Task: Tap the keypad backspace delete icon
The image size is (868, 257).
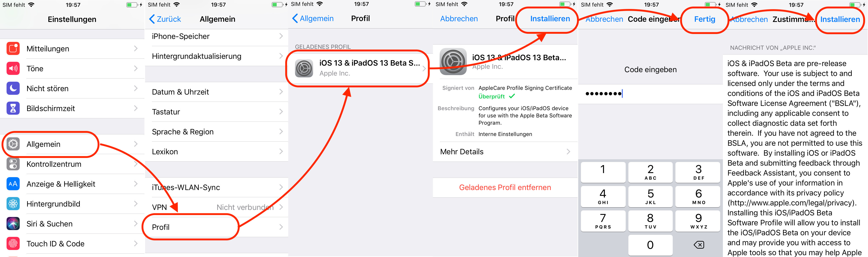Action: coord(699,245)
